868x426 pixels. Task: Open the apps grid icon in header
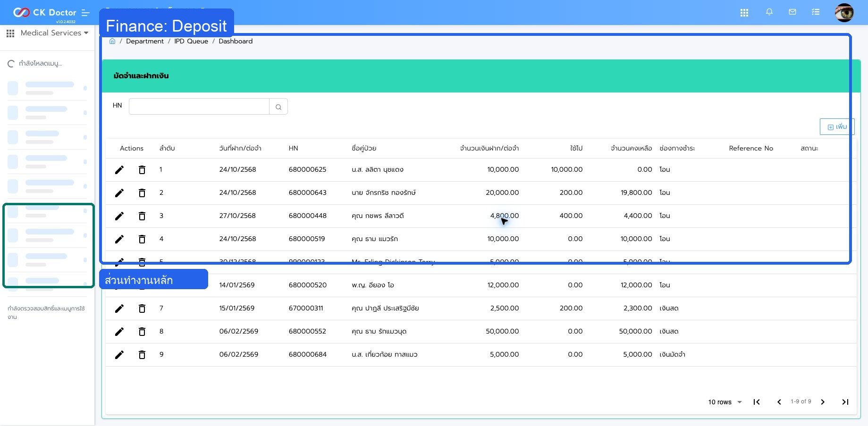point(744,13)
